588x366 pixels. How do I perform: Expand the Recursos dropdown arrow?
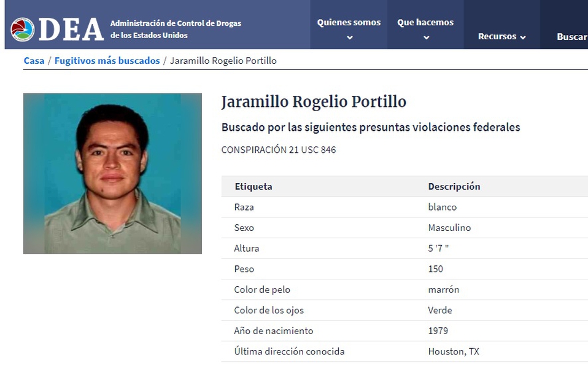click(523, 37)
